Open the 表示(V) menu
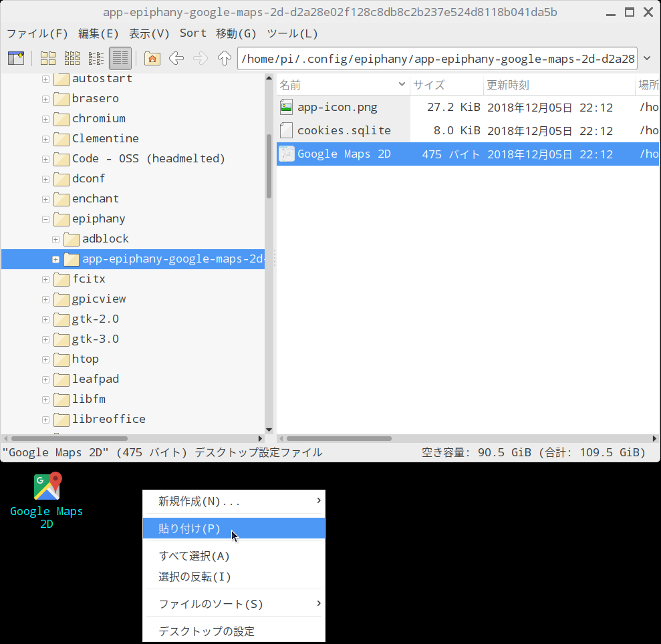Viewport: 661px width, 644px height. pyautogui.click(x=149, y=33)
